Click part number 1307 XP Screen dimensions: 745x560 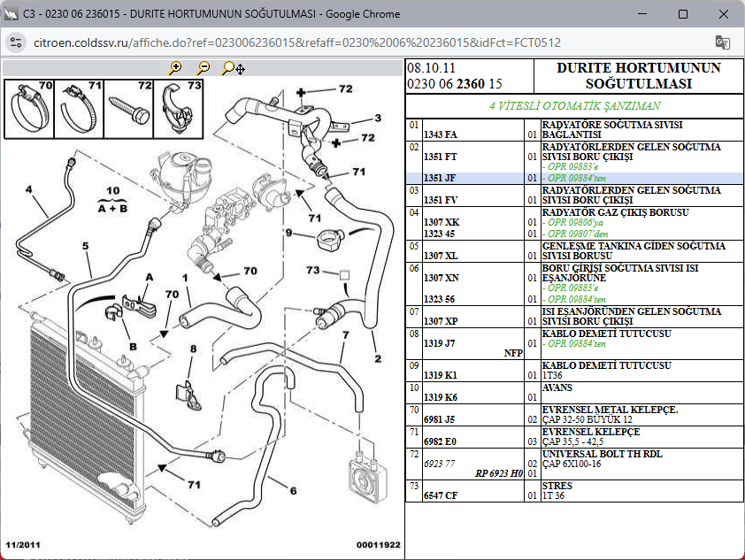click(441, 321)
